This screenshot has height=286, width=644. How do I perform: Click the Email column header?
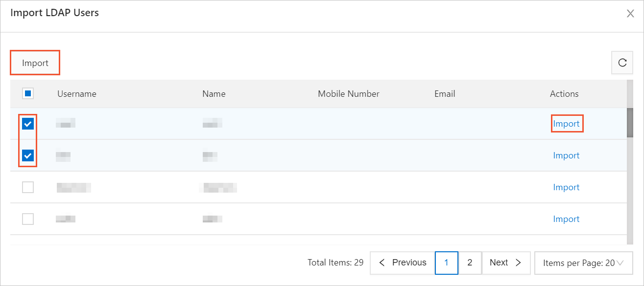coord(445,94)
